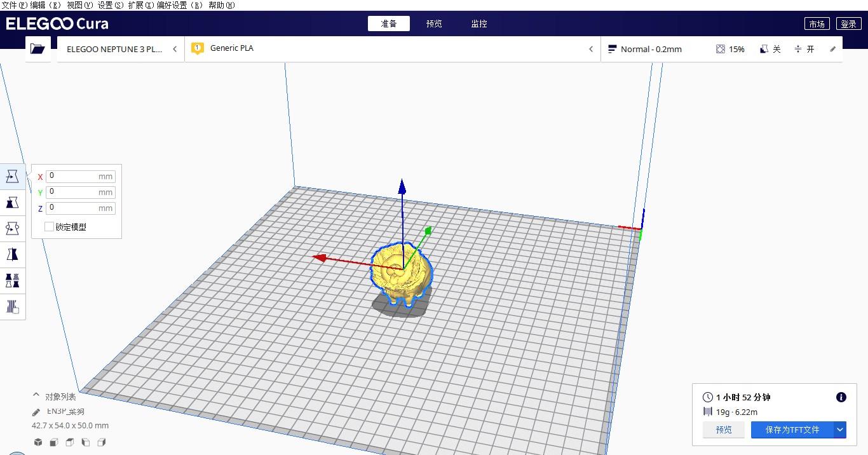The image size is (868, 455).
Task: Select the Scale tool in the left toolbar
Action: click(x=13, y=203)
